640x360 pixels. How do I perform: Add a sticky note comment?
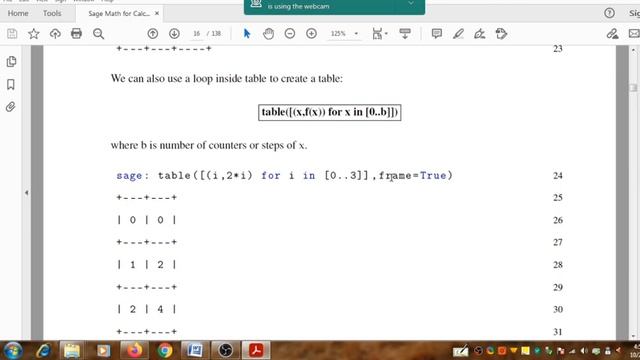(437, 33)
